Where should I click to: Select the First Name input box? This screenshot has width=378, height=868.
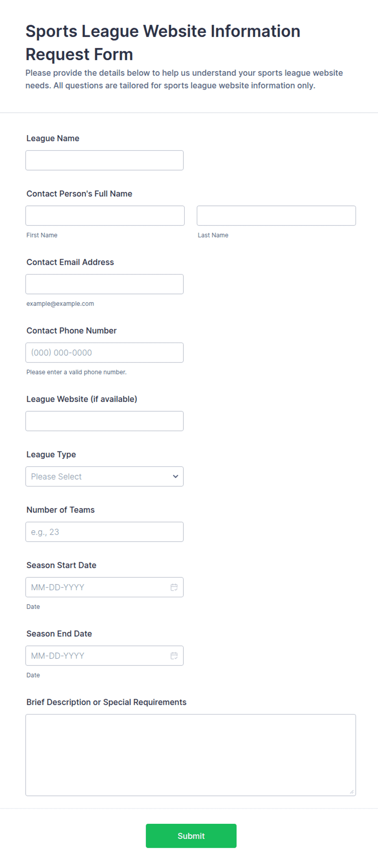pos(105,216)
